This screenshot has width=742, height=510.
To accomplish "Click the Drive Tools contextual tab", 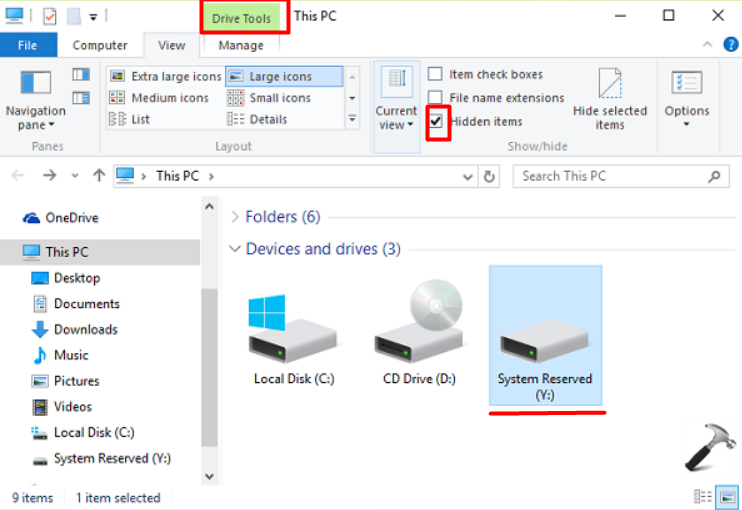I will pyautogui.click(x=241, y=18).
